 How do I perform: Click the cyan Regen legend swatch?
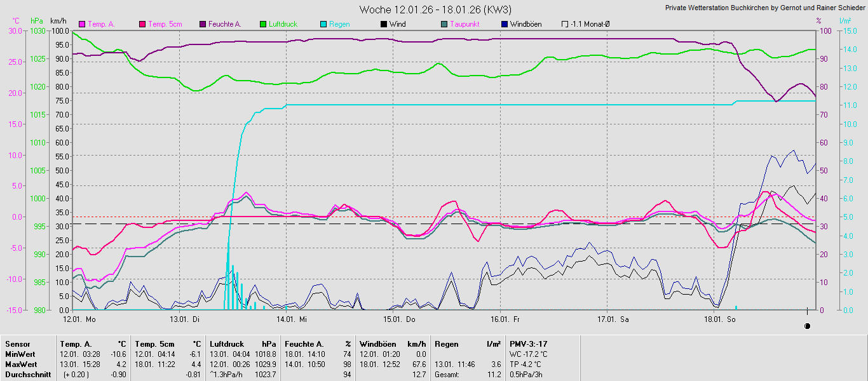[x=323, y=24]
